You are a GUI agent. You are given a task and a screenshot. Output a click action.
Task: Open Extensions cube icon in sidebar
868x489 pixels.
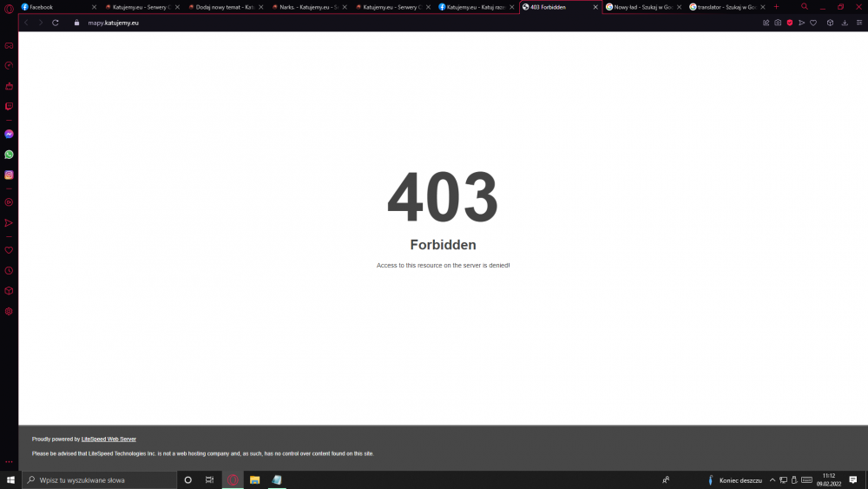9,291
